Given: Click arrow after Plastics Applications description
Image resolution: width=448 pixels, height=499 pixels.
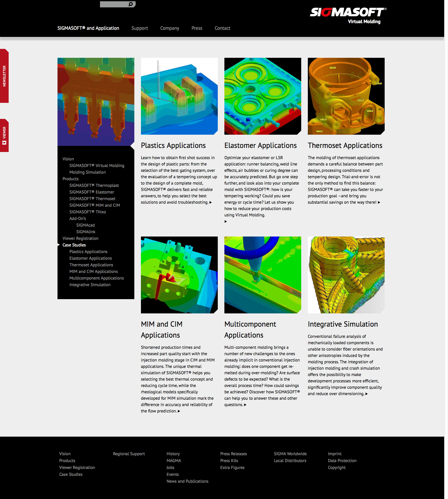Looking at the screenshot, I should pos(211,202).
